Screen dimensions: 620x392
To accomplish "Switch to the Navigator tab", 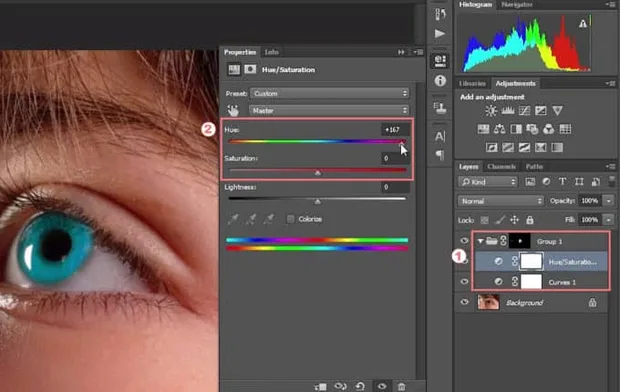I will [517, 4].
